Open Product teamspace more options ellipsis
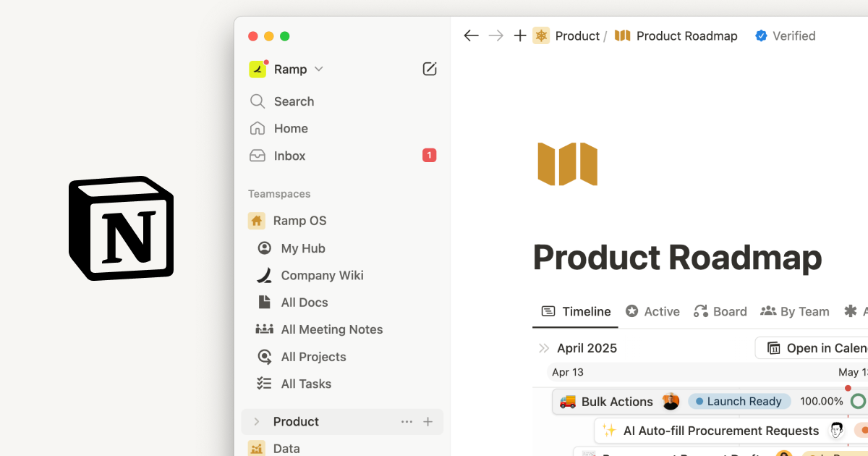 407,422
